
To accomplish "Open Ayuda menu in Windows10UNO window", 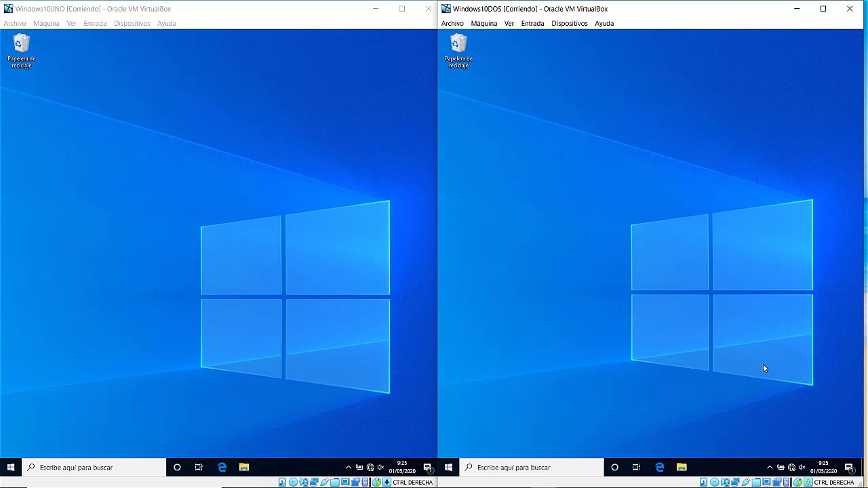I will (167, 23).
